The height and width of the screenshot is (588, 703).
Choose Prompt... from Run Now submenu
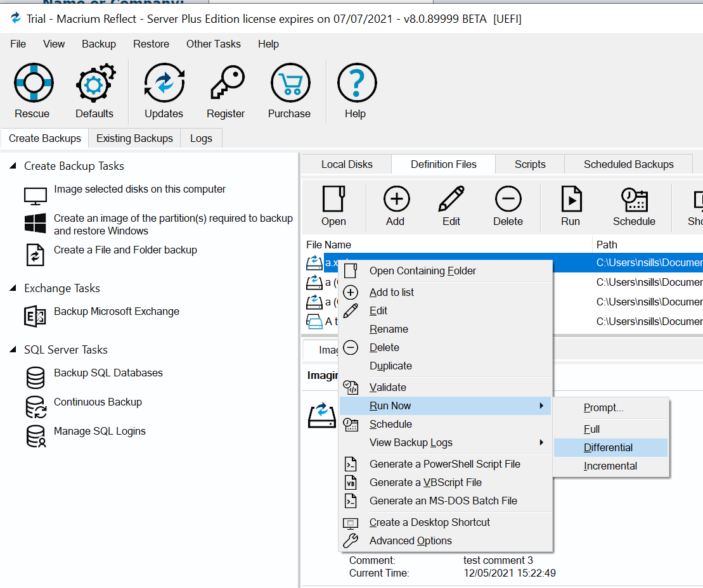[610, 407]
